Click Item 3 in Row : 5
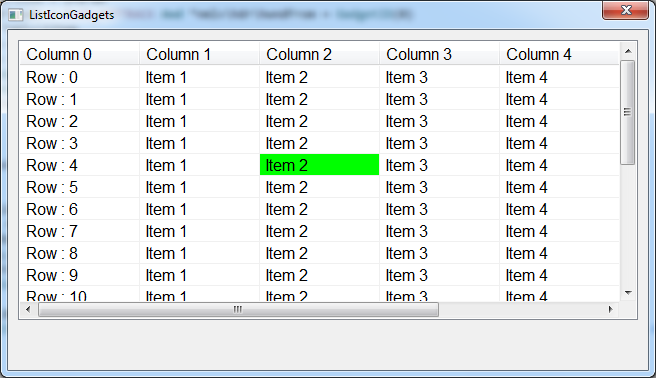The width and height of the screenshot is (656, 378). (440, 187)
